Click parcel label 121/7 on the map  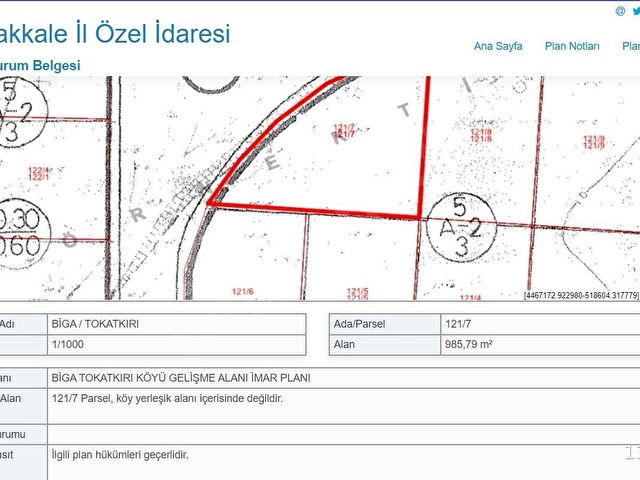click(344, 131)
